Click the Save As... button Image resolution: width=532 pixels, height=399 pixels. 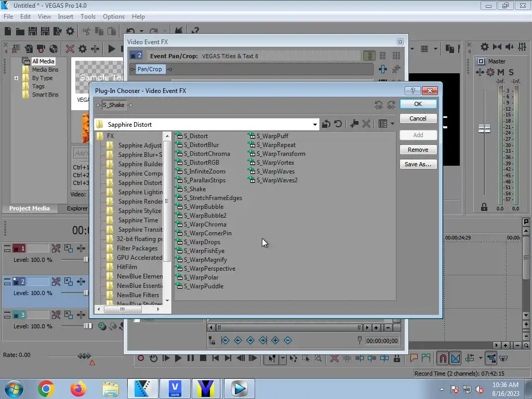418,164
